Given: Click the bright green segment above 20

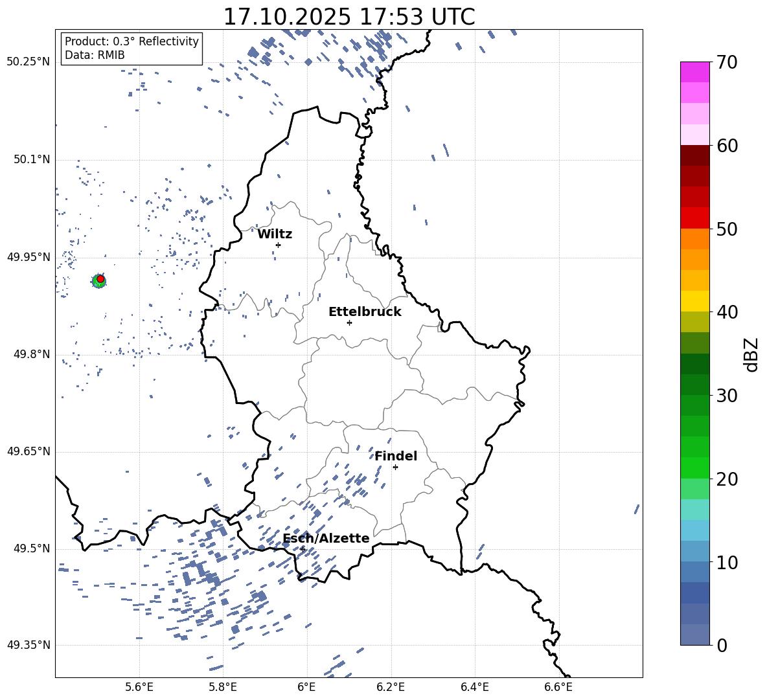Looking at the screenshot, I should [x=694, y=468].
